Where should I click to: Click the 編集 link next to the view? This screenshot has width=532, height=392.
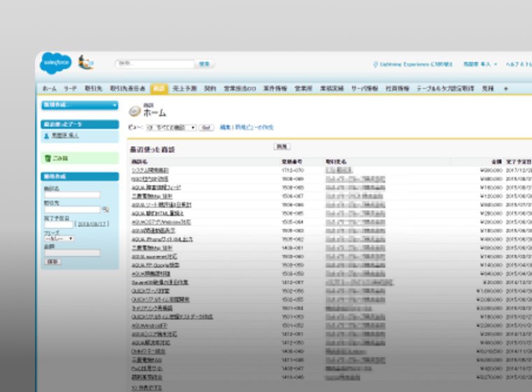click(225, 127)
